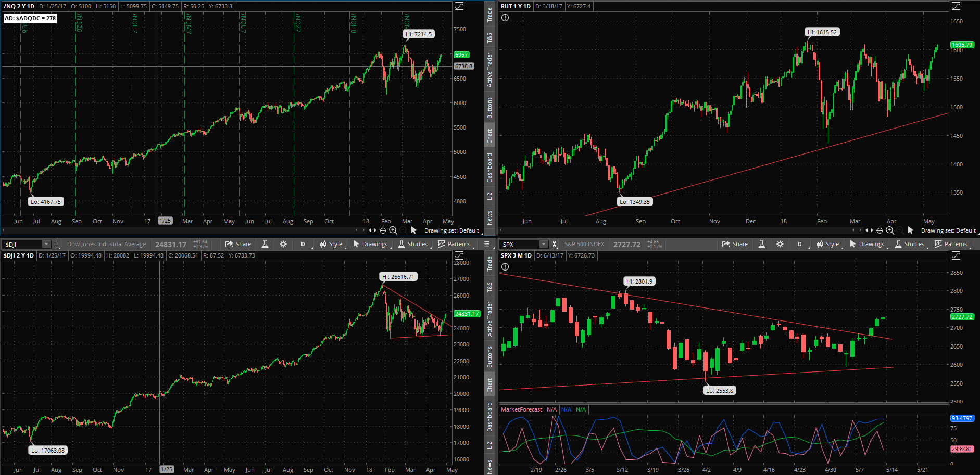The height and width of the screenshot is (475, 980).
Task: Click price scale icon atop $DJI chart
Action: [x=459, y=255]
